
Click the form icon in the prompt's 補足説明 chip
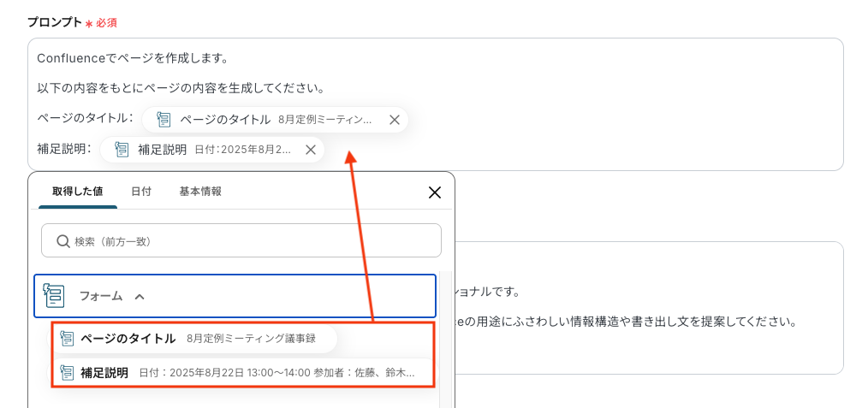click(x=122, y=150)
